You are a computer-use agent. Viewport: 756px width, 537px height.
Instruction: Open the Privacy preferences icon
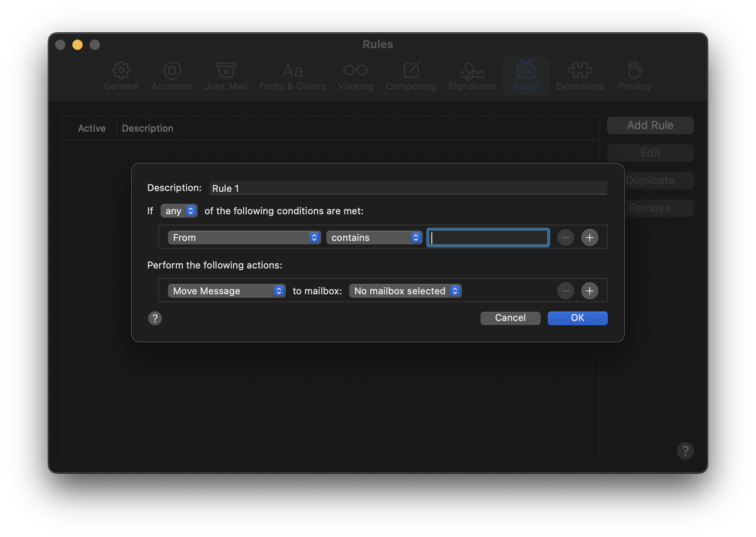pos(634,76)
